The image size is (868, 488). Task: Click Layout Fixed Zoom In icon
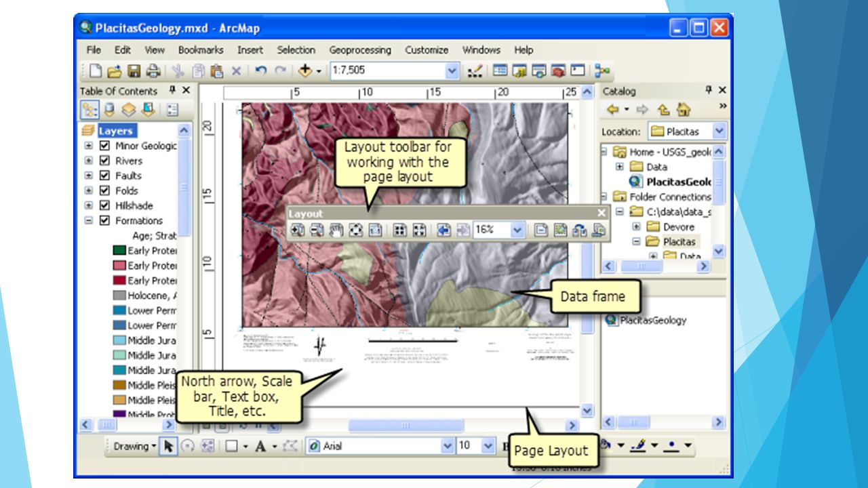400,230
